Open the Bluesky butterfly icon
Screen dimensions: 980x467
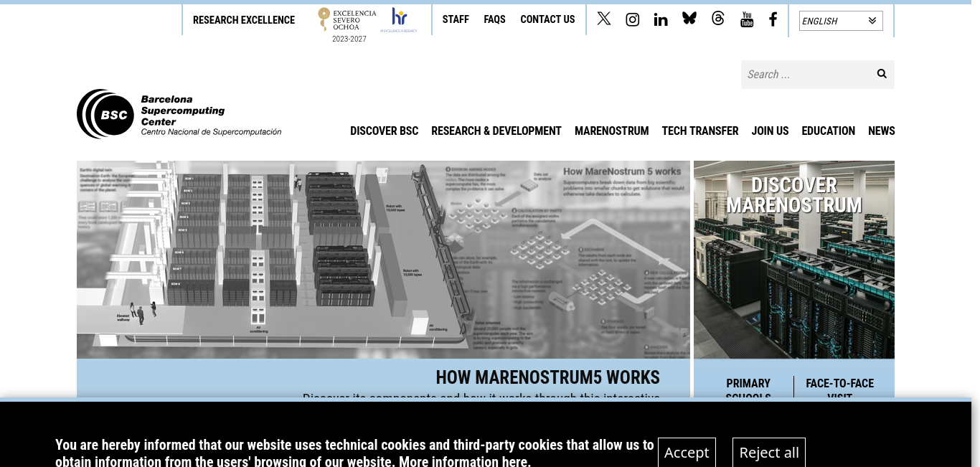689,19
